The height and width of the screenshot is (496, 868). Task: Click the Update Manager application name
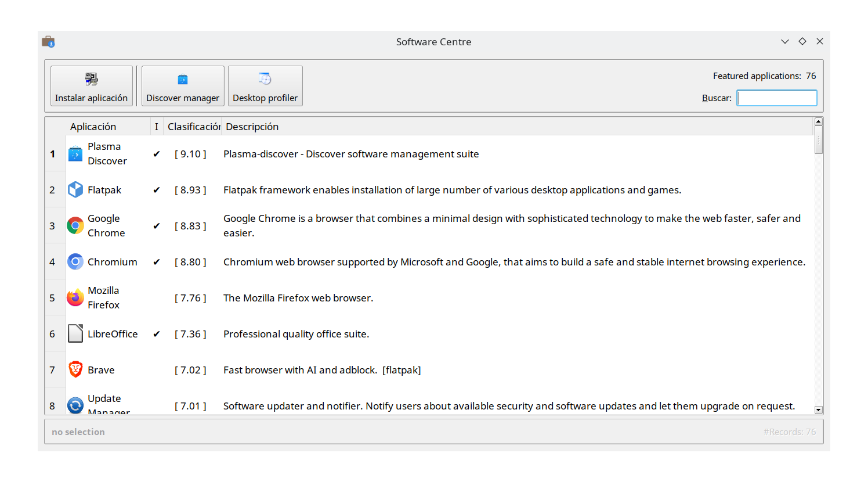(108, 405)
